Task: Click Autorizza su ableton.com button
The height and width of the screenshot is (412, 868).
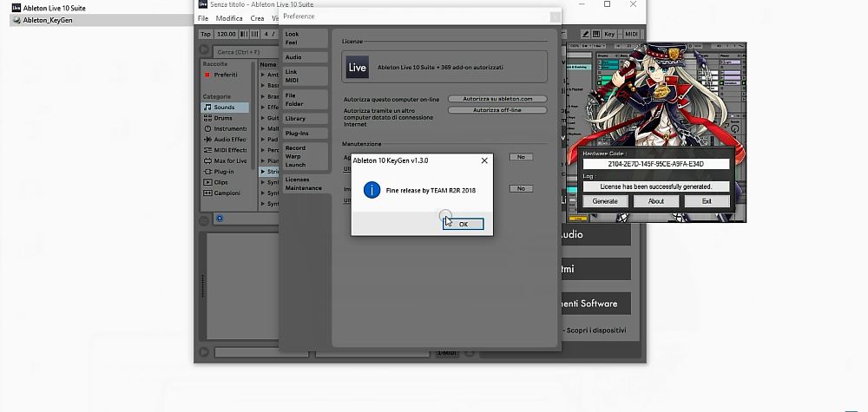Action: point(497,99)
